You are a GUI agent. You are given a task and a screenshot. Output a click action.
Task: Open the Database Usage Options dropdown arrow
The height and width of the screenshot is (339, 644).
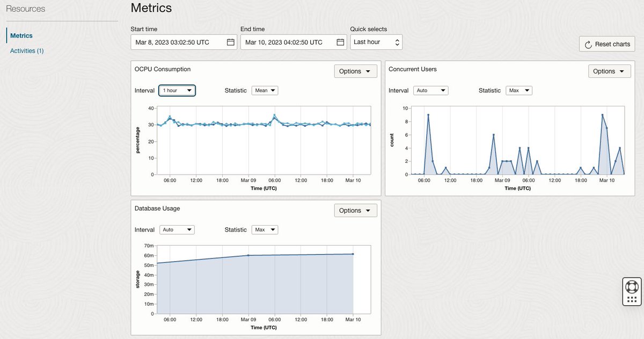tap(367, 210)
